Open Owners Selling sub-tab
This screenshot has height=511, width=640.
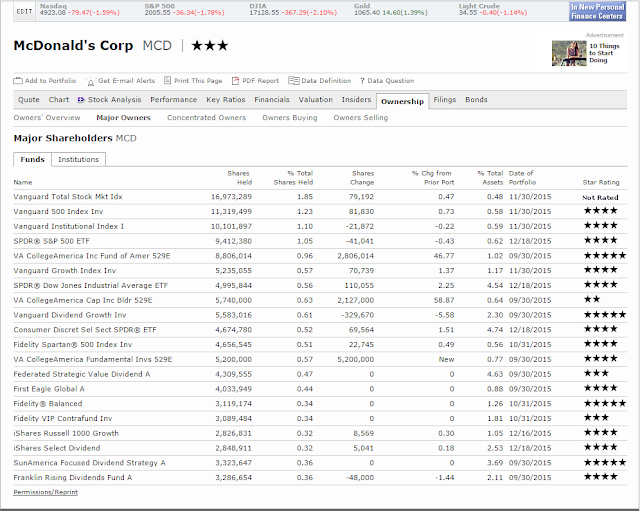(x=361, y=118)
